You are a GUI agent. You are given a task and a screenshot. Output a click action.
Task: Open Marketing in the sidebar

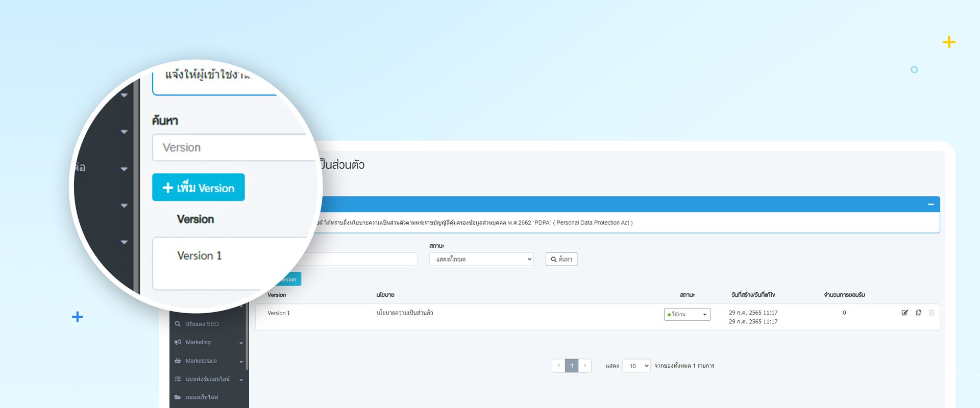pyautogui.click(x=198, y=342)
